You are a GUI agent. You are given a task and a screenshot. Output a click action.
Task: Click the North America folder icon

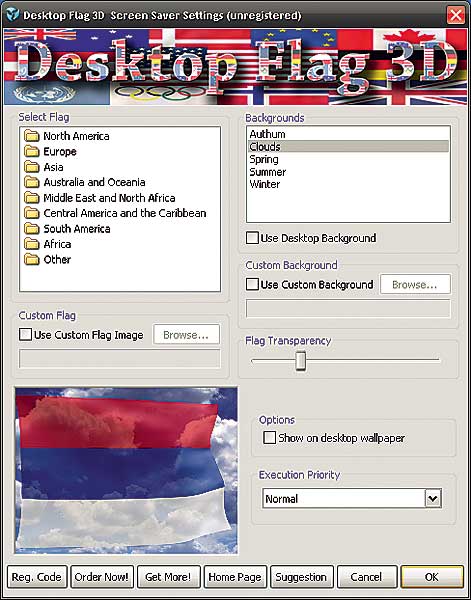(x=31, y=136)
